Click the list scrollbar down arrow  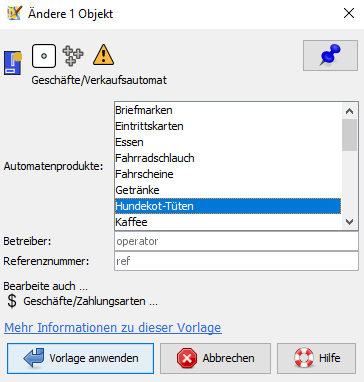click(349, 222)
